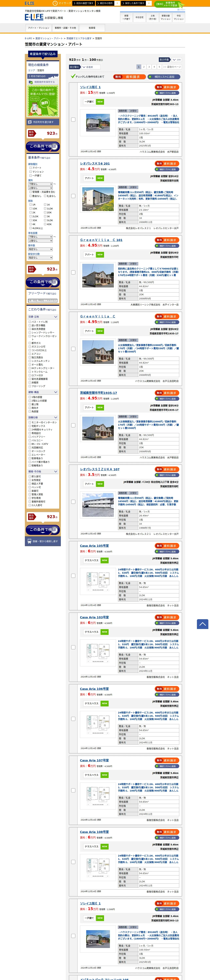This screenshot has height=980, width=210.
Task: Select the 1R floor plan checkbox
Action: 30,205
